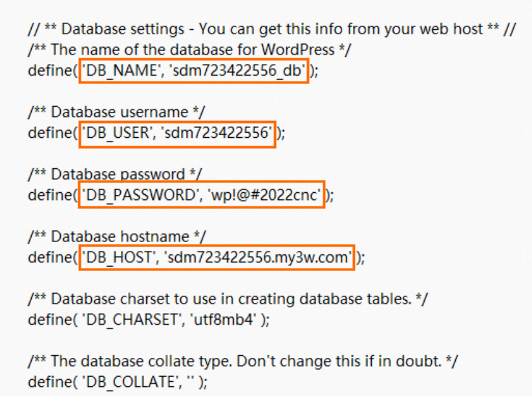Click the 'sdm723422556_db' database name value
532x396 pixels.
pos(237,71)
